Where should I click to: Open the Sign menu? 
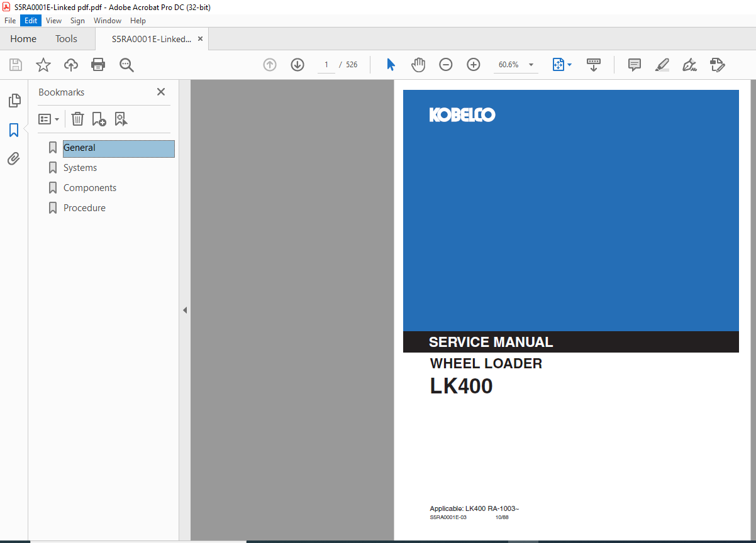click(77, 21)
